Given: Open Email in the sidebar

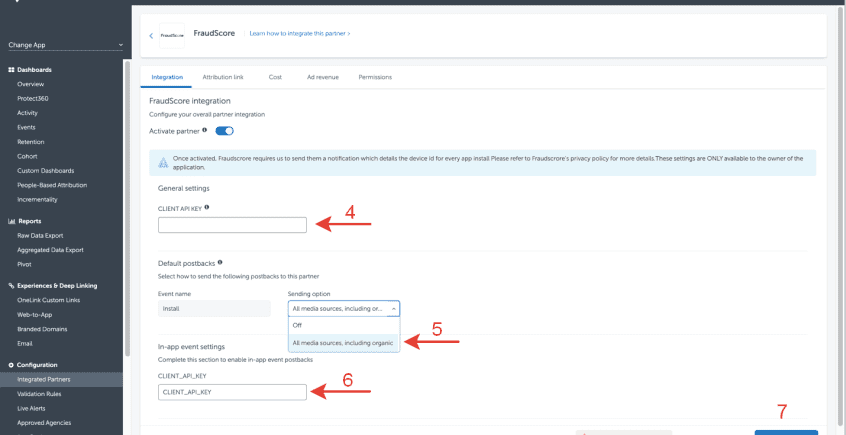Looking at the screenshot, I should click(25, 343).
